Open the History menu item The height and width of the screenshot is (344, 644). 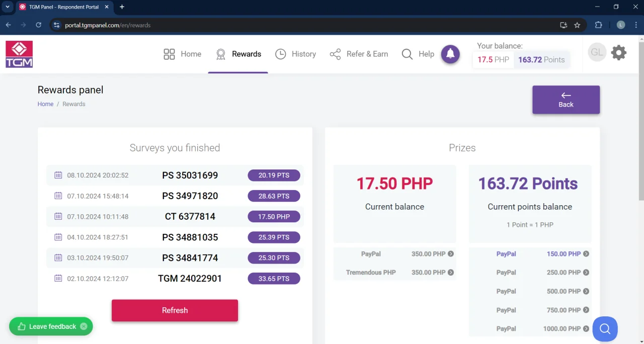click(296, 54)
